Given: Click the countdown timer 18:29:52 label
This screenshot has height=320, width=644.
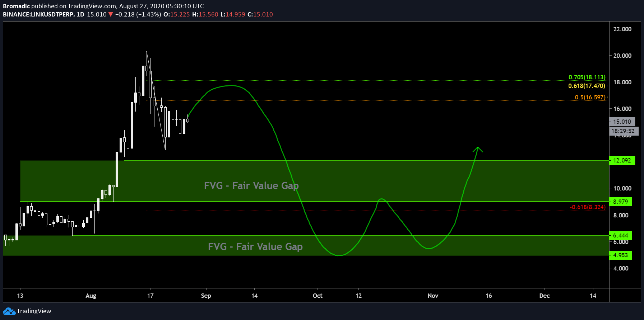Looking at the screenshot, I should (x=624, y=131).
